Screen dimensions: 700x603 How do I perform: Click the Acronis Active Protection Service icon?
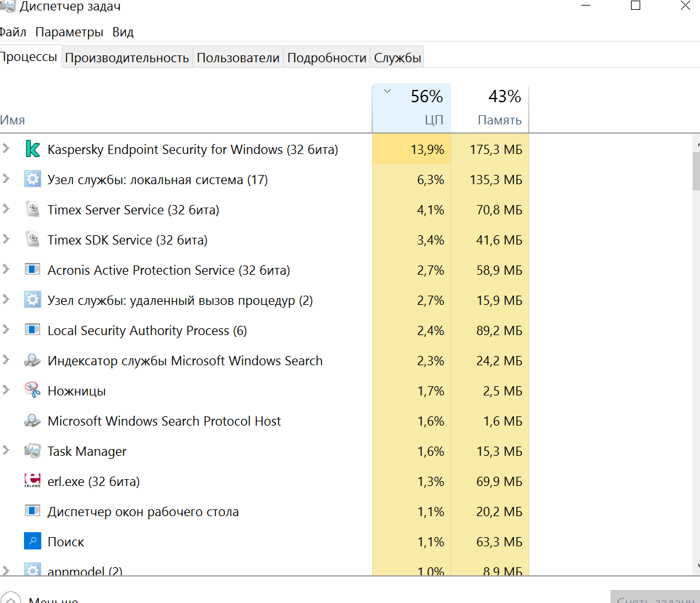(x=33, y=269)
